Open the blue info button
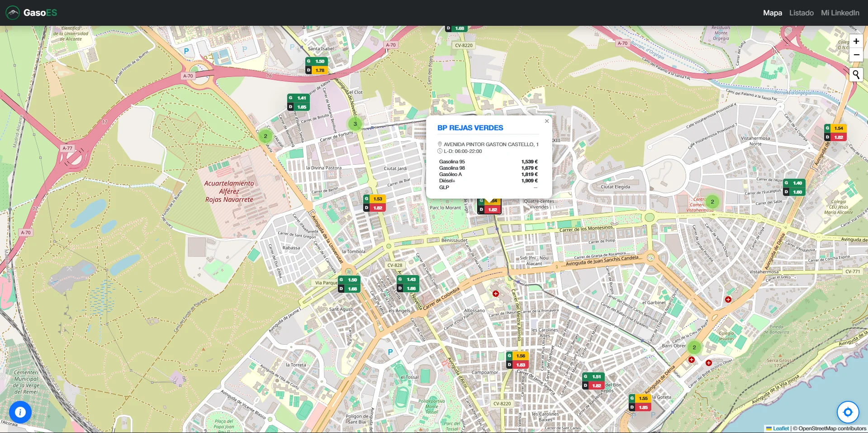 pyautogui.click(x=20, y=412)
